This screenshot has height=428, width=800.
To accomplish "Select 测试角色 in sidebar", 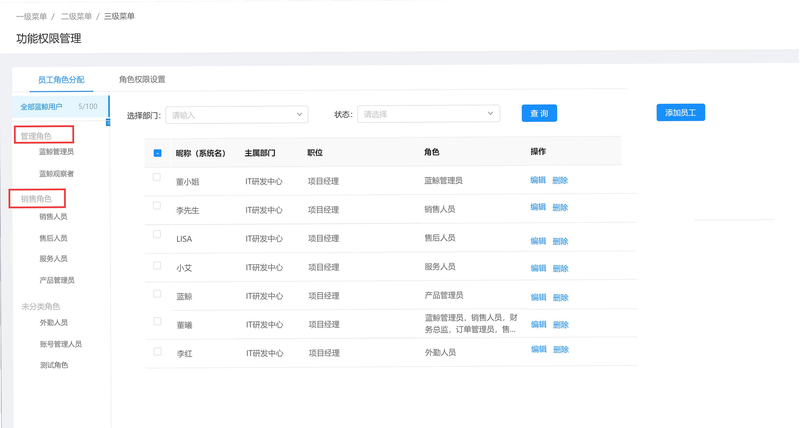I will click(x=54, y=365).
